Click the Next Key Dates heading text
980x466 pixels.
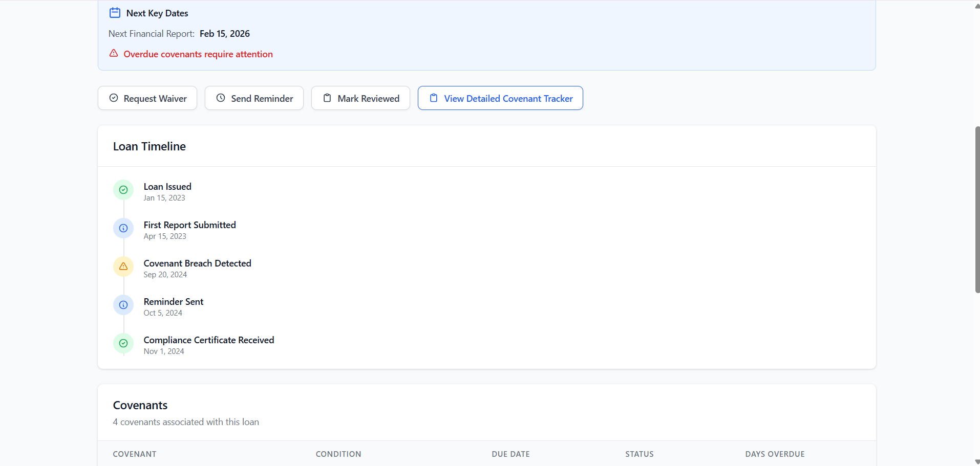pos(157,13)
